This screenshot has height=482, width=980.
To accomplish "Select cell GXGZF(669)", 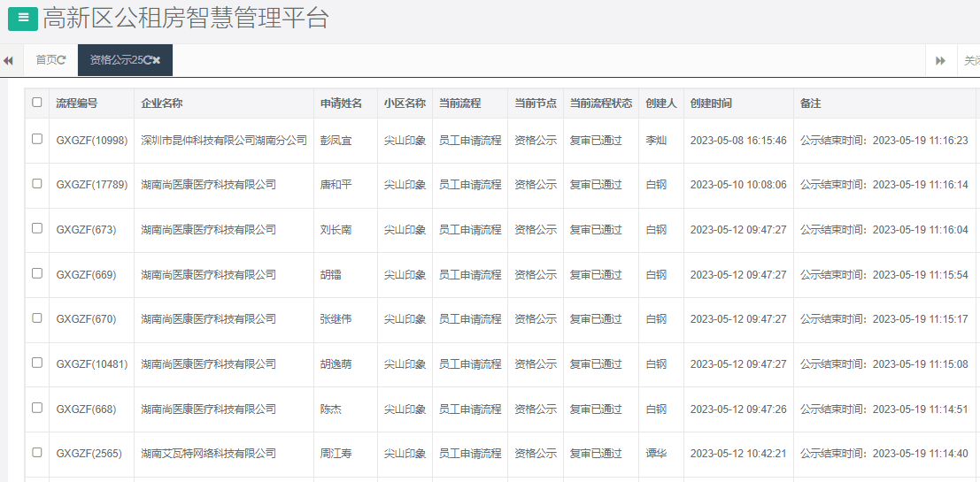I will click(x=86, y=275).
